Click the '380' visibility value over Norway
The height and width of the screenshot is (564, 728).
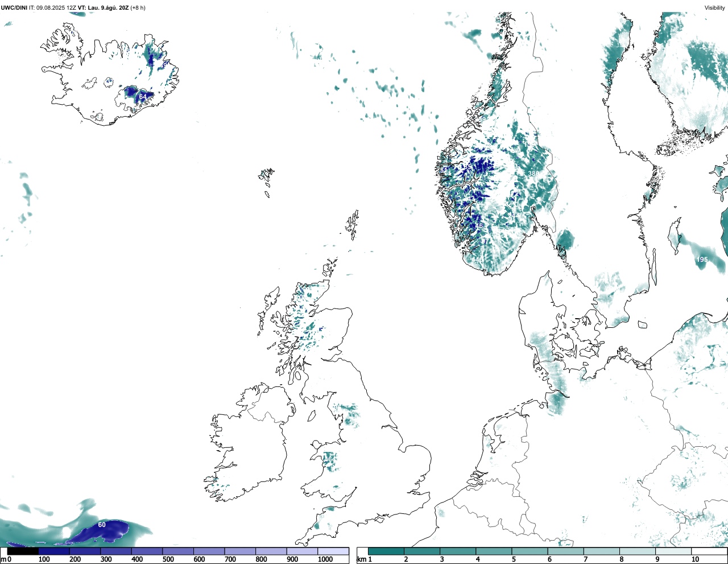[533, 174]
